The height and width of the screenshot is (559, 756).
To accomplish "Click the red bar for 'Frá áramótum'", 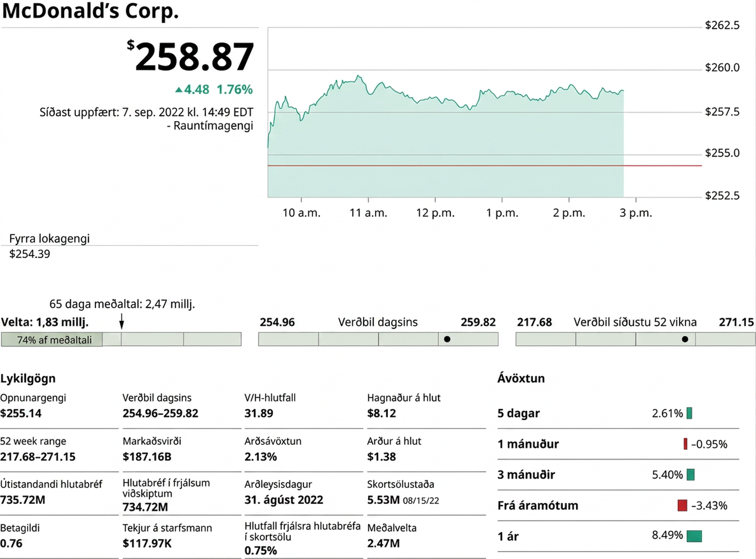I will (x=682, y=506).
